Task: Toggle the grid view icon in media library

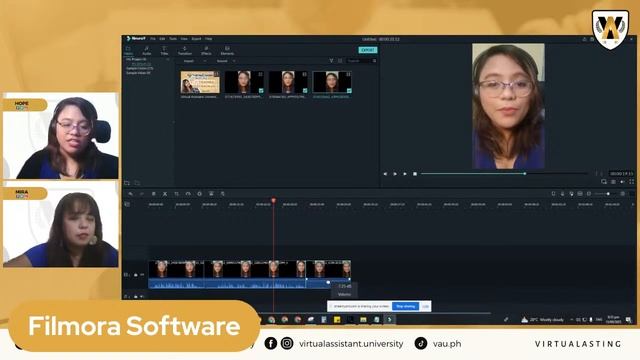Action: coord(340,61)
